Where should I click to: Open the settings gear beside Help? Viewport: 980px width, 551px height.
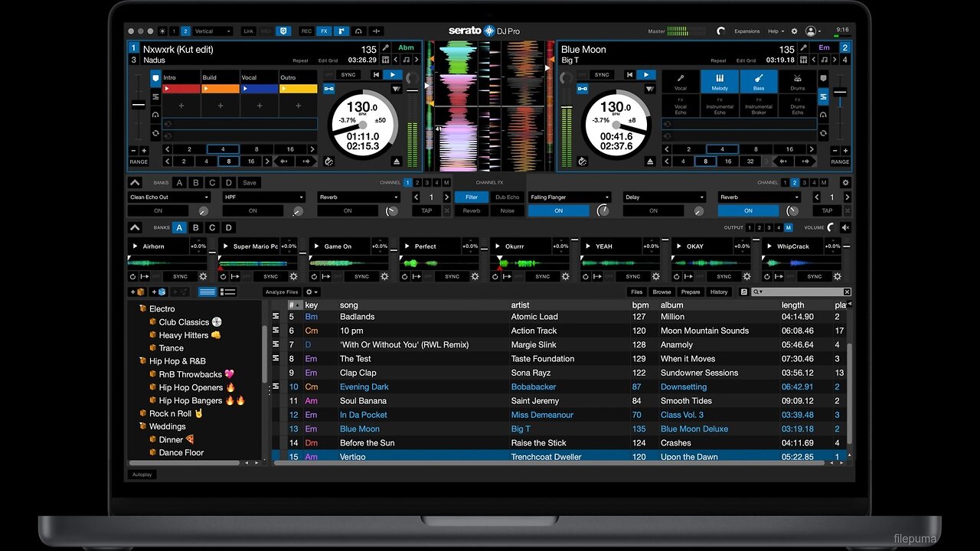pyautogui.click(x=794, y=31)
